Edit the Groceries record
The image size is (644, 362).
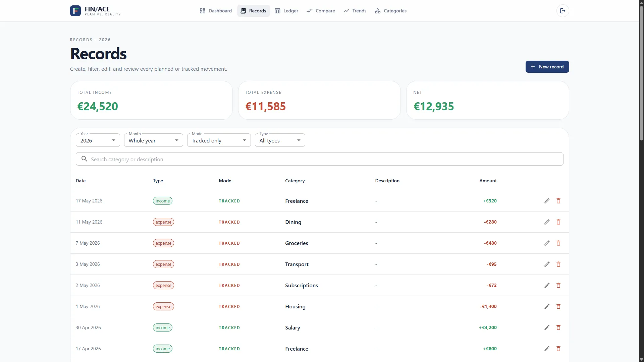coord(547,243)
